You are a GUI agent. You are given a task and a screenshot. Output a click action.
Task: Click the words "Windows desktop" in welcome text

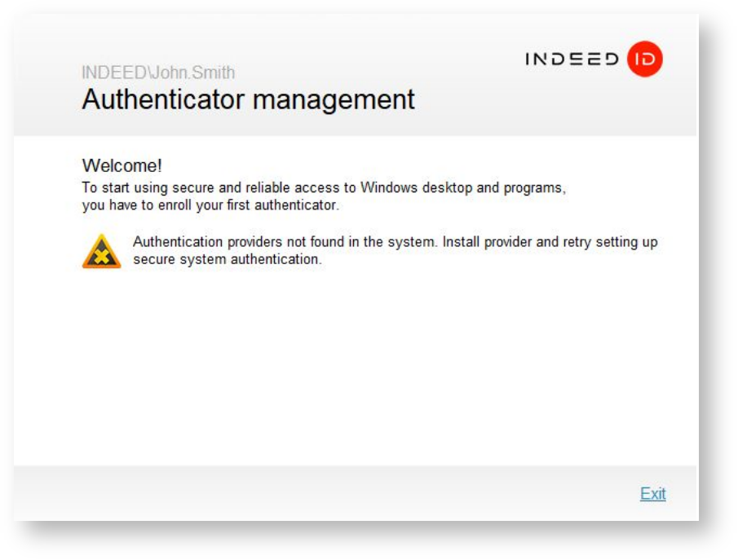pyautogui.click(x=417, y=187)
